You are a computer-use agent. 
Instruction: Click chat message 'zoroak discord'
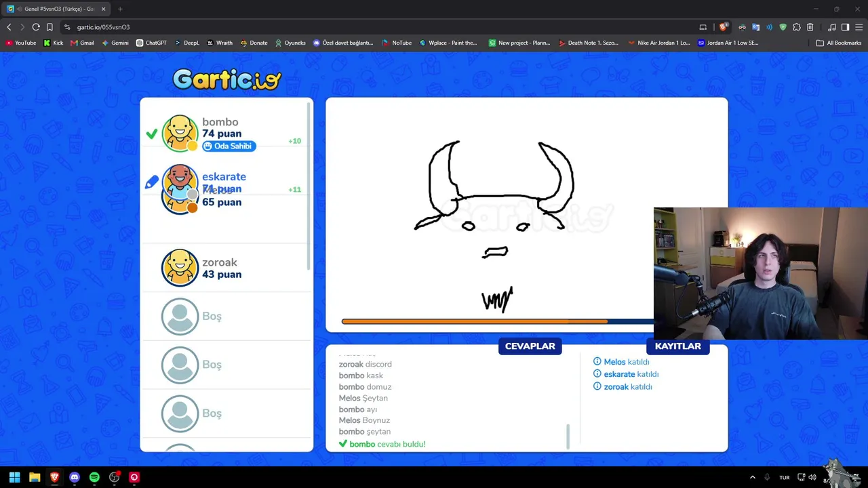point(365,365)
